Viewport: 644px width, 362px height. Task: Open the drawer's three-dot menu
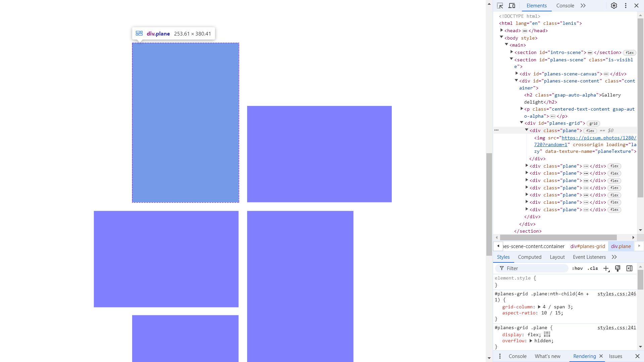pyautogui.click(x=500, y=356)
